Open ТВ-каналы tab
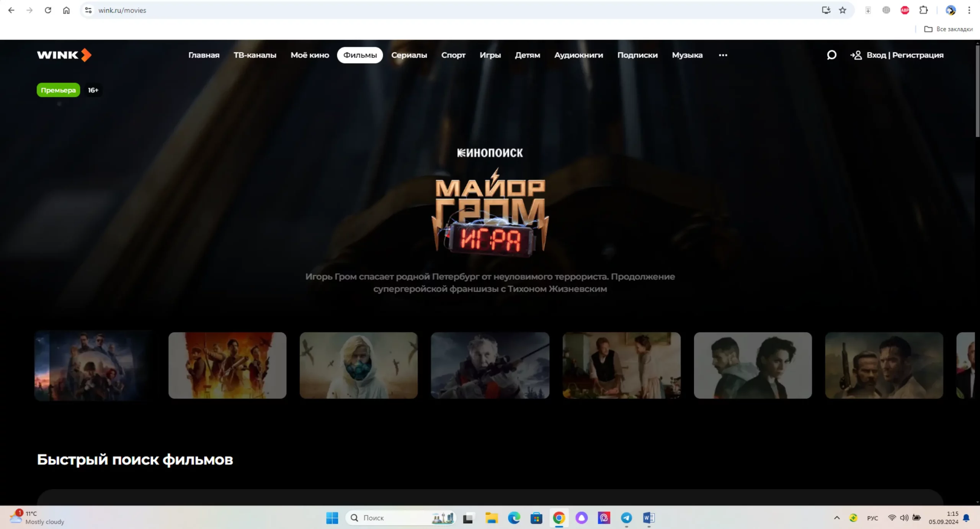The image size is (980, 529). [x=255, y=55]
